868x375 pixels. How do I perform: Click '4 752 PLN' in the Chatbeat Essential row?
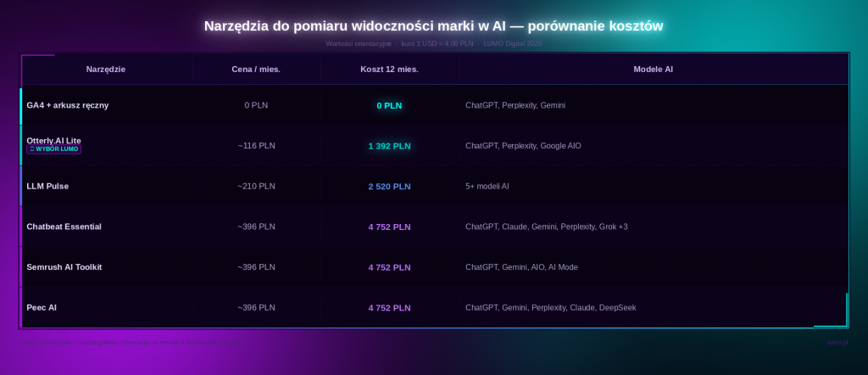389,227
